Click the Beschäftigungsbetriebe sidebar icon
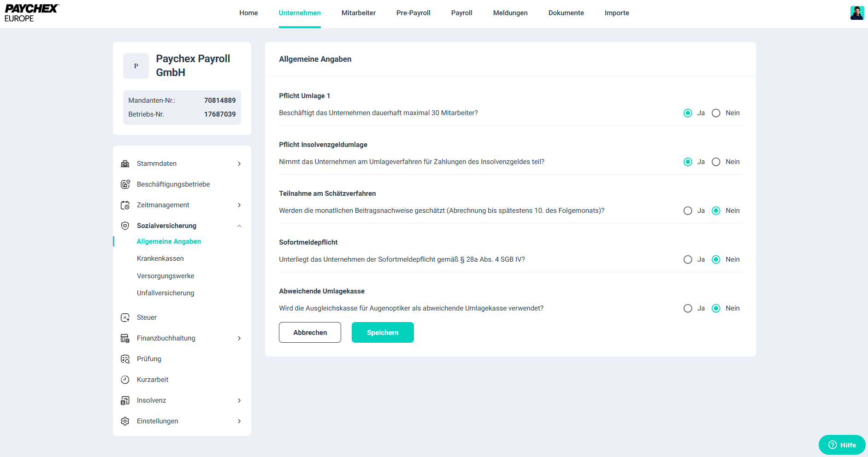Screen dimensions: 868x457 coord(125,184)
